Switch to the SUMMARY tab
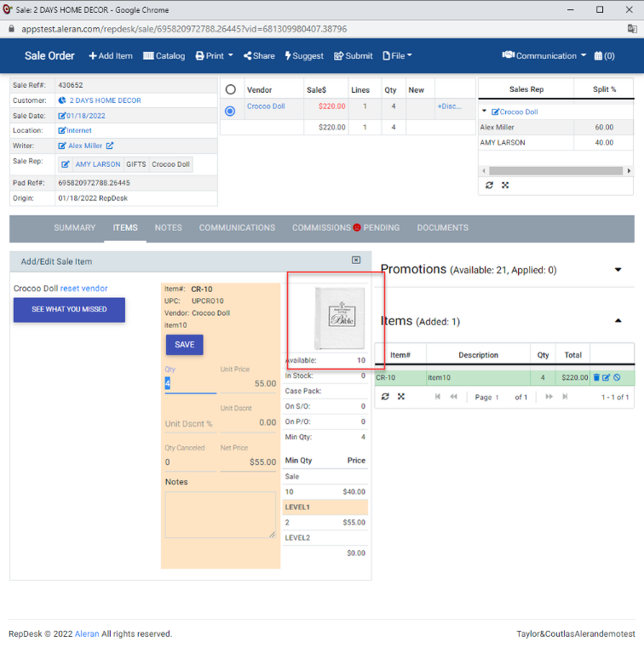 [74, 228]
